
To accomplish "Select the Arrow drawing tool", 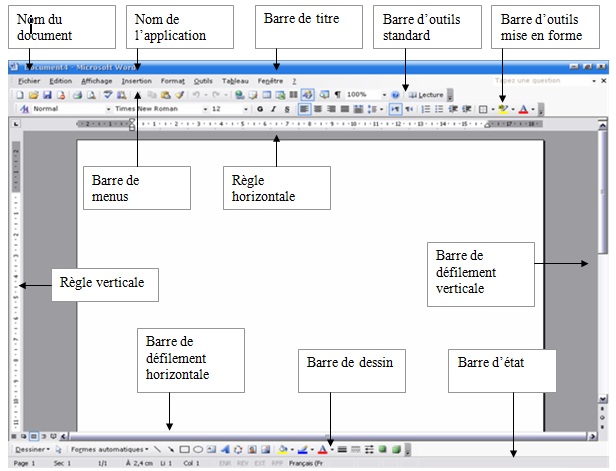I will click(x=170, y=449).
